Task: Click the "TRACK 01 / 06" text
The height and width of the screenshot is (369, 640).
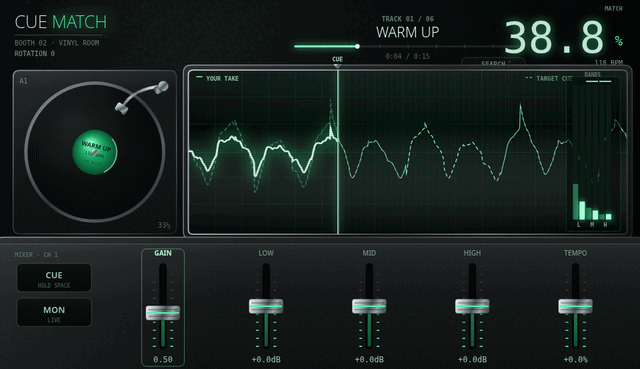Action: point(407,19)
